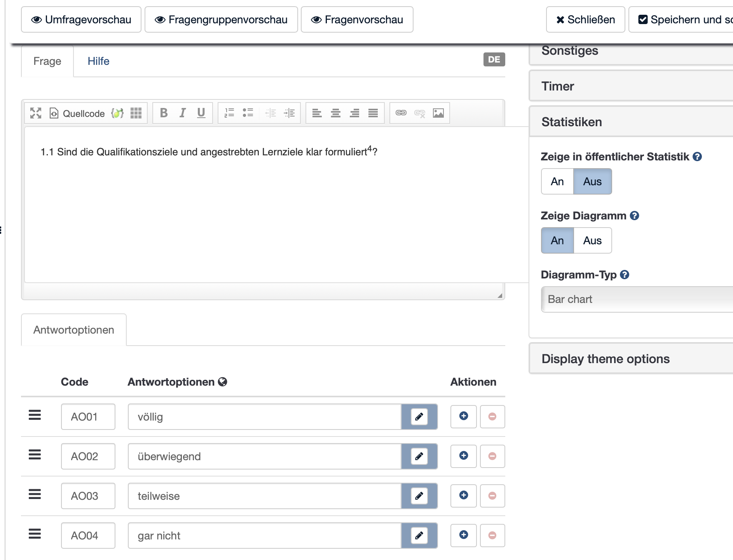Toggle Italic text formatting

click(x=182, y=113)
